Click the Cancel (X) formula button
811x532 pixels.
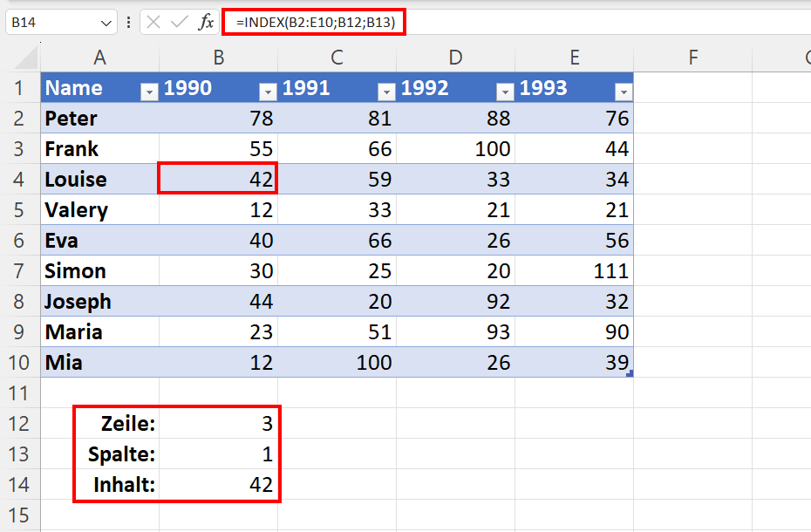pos(153,23)
